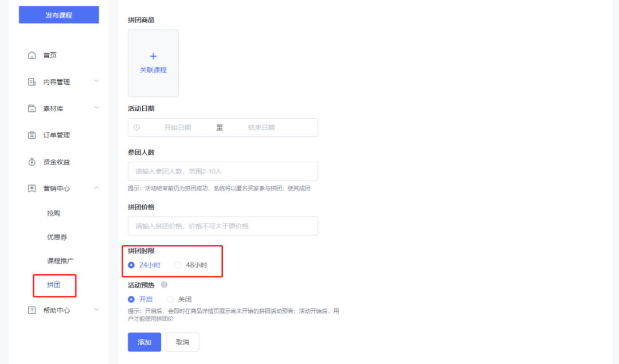Click the 营销中心 label text
619x364 pixels.
pyautogui.click(x=56, y=189)
